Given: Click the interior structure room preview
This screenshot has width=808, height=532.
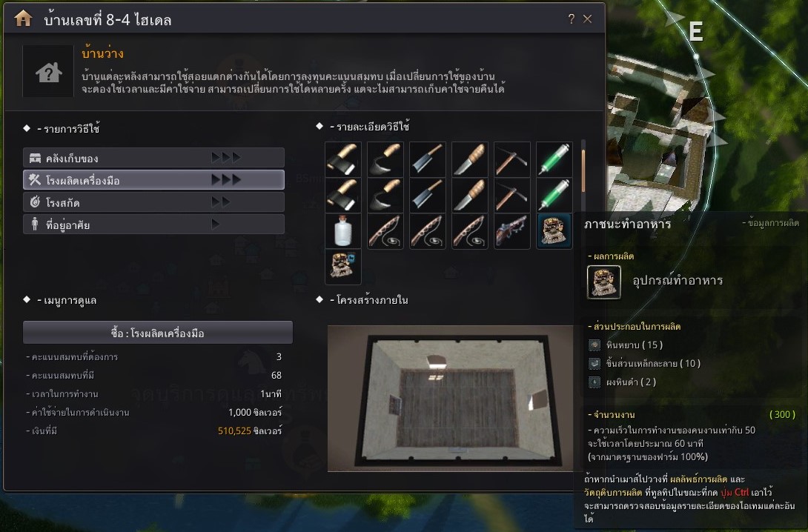Looking at the screenshot, I should point(451,399).
